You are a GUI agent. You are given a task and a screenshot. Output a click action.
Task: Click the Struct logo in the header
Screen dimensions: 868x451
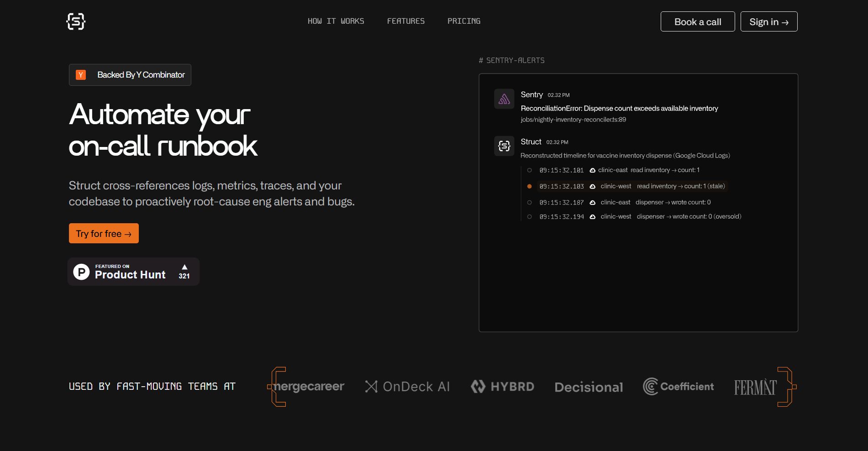[76, 21]
